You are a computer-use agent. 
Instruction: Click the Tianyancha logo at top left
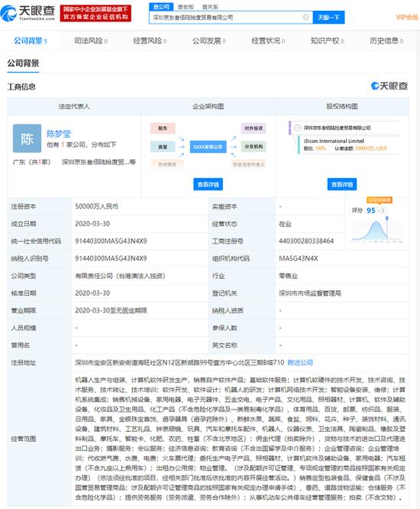click(28, 13)
